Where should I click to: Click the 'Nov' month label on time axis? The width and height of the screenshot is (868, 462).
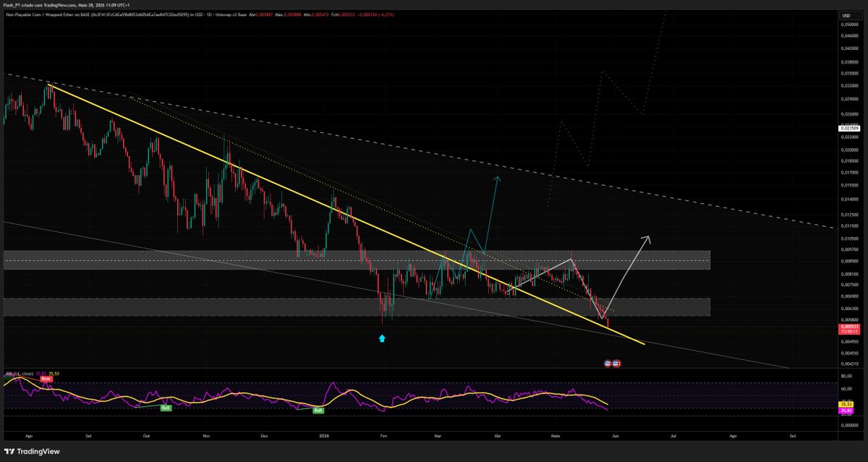point(206,437)
